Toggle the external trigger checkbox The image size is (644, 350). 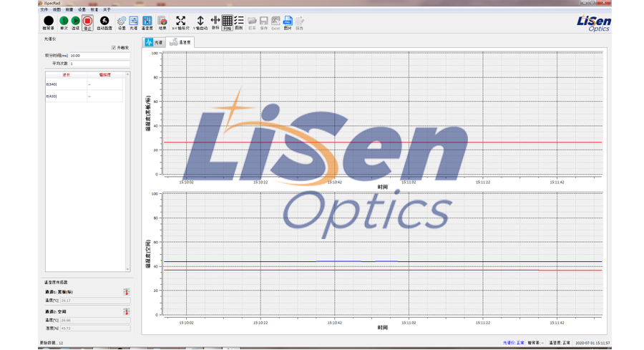point(114,48)
